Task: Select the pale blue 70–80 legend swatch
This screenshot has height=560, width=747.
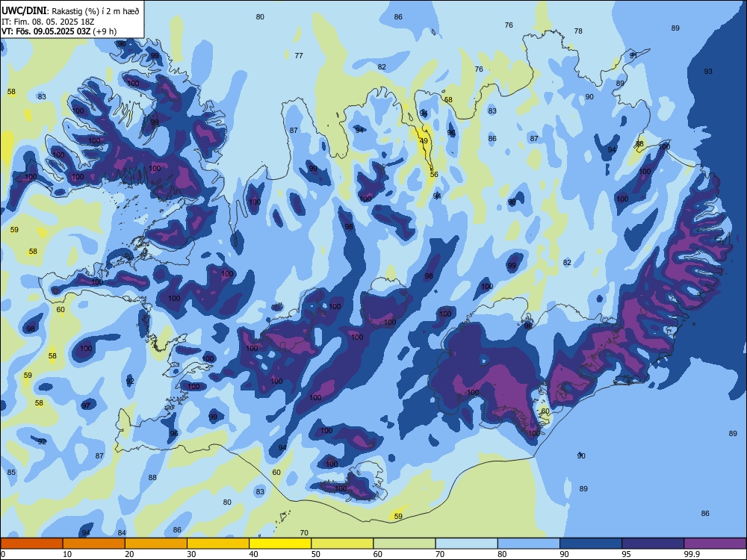Action: click(x=466, y=544)
